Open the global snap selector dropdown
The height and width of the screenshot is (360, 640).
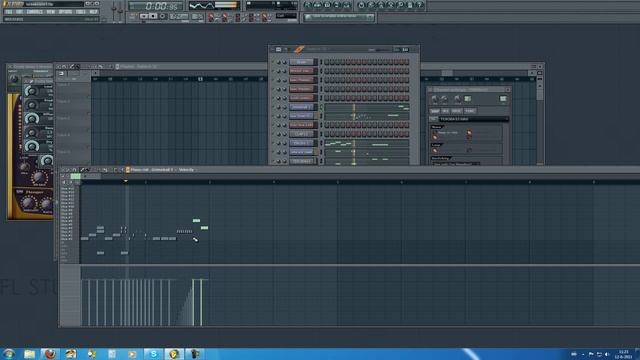pos(286,16)
